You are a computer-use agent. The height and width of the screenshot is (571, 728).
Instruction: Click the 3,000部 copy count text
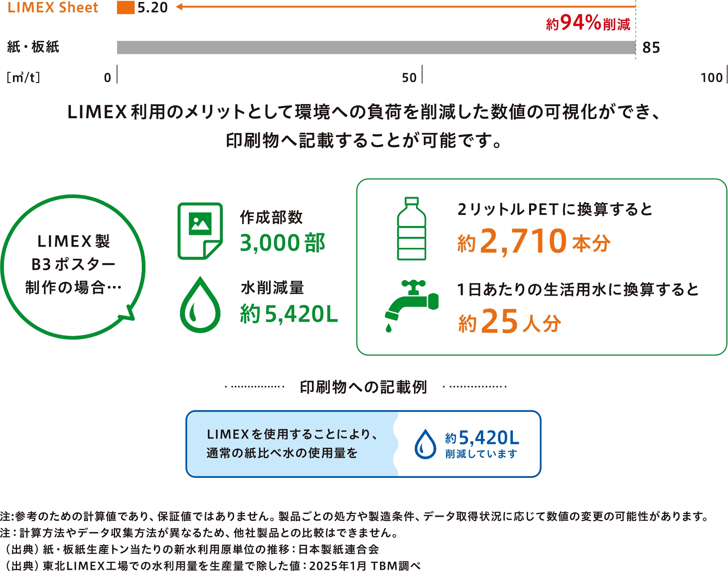282,243
